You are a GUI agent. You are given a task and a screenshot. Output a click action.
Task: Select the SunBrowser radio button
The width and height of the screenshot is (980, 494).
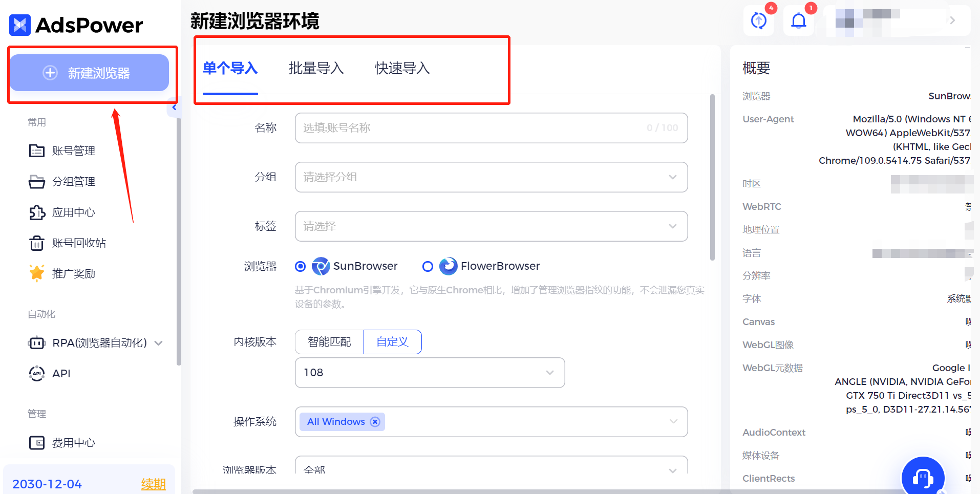point(301,266)
